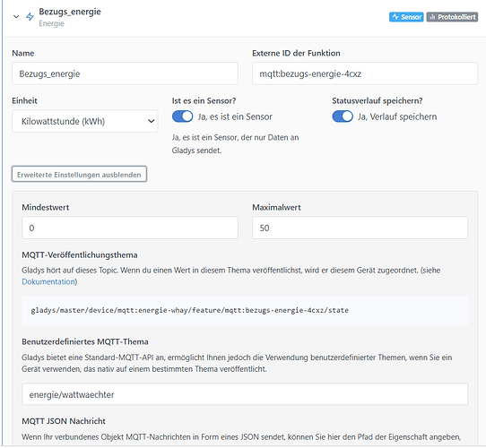The width and height of the screenshot is (486, 448).
Task: Focus the Name input field
Action: coord(125,73)
